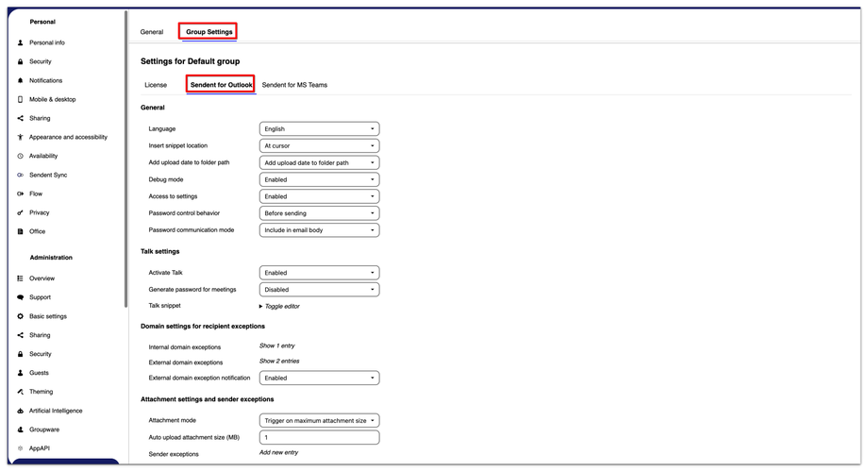
Task: Click the Notifications bell icon
Action: (x=21, y=80)
